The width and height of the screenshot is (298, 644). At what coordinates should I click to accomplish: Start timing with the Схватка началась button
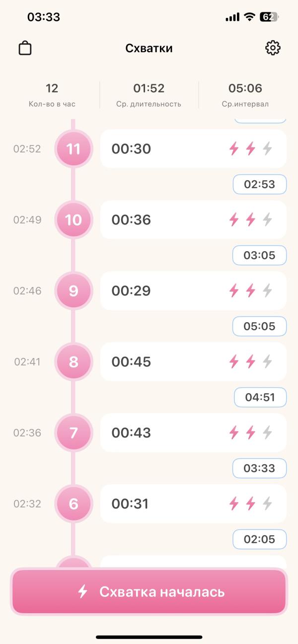click(x=149, y=591)
